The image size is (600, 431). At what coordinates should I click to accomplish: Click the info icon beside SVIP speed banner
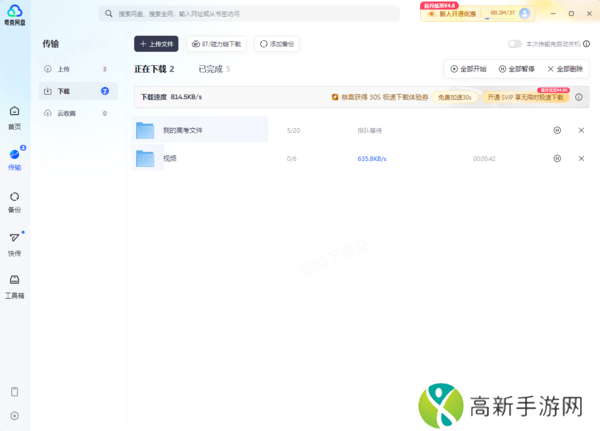tap(579, 97)
